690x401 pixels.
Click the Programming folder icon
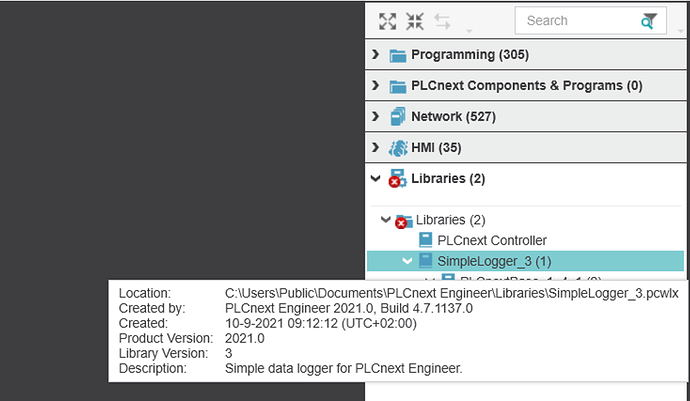[397, 55]
